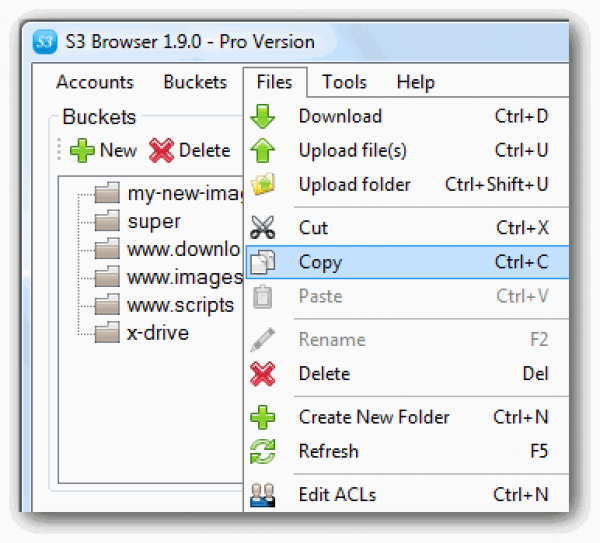Choose Copy from the Files menu
Image resolution: width=600 pixels, height=543 pixels.
click(x=408, y=262)
